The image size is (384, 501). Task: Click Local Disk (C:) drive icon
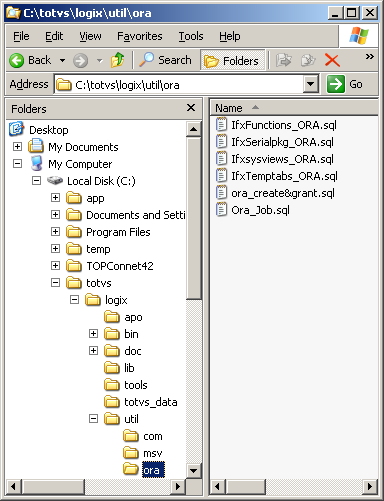pos(55,181)
